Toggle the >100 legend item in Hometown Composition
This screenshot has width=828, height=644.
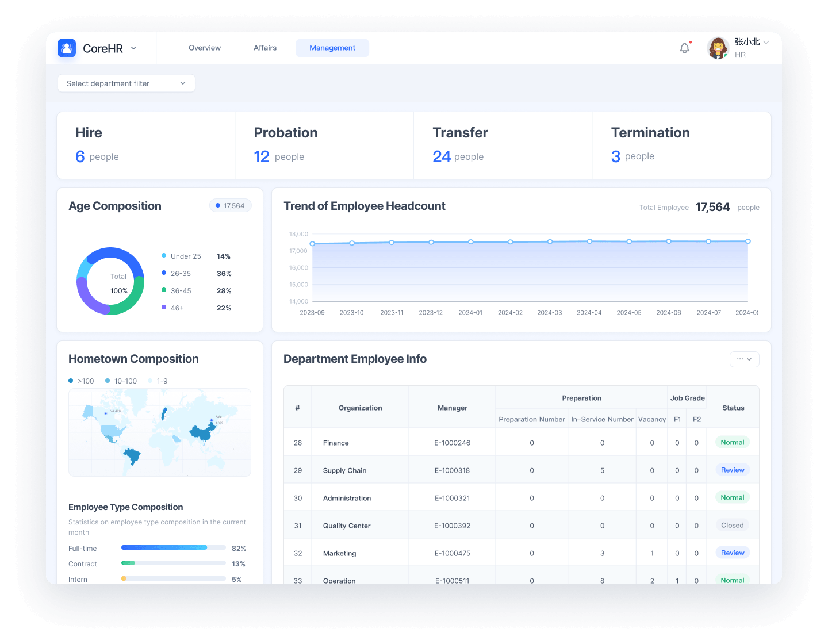tap(81, 381)
